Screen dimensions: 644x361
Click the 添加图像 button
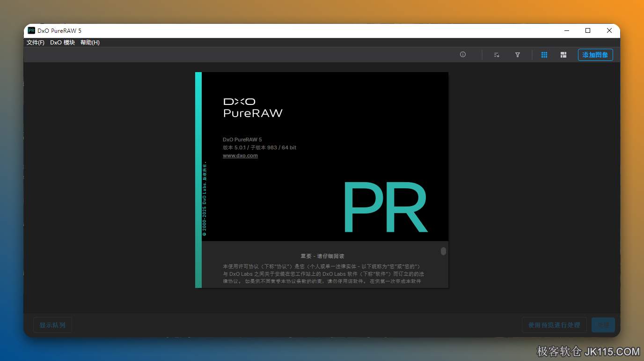[595, 55]
